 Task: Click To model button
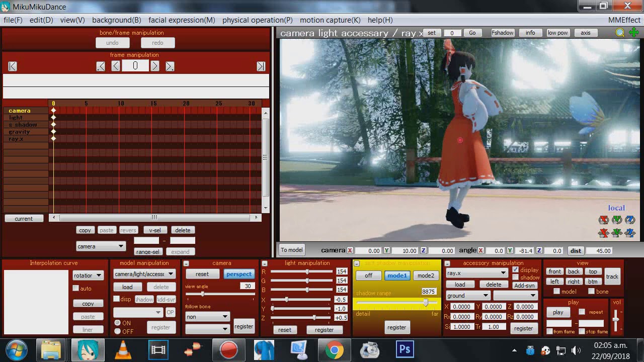tap(292, 250)
